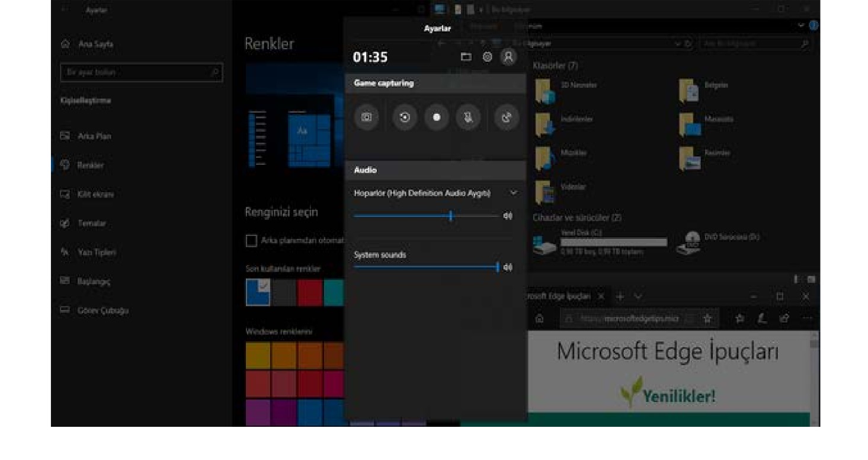This screenshot has width=868, height=460.
Task: Open the İndirilenler folder in File Explorer
Action: 564,124
